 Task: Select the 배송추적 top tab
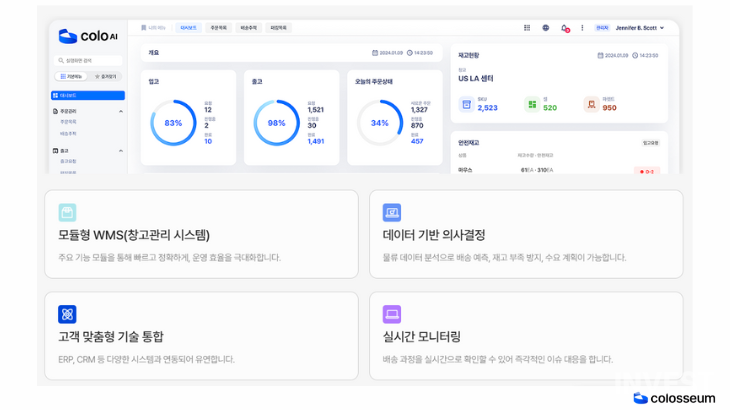tap(248, 28)
